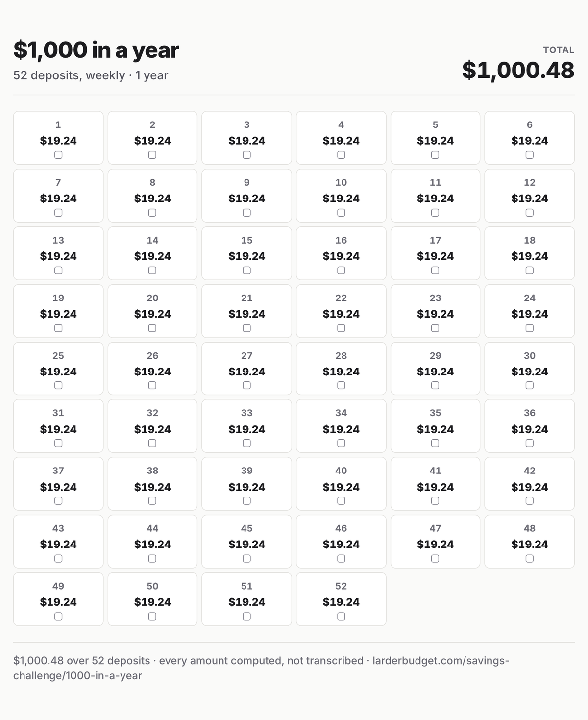Check the box under deposit 15
The height and width of the screenshot is (720, 588).
click(247, 271)
